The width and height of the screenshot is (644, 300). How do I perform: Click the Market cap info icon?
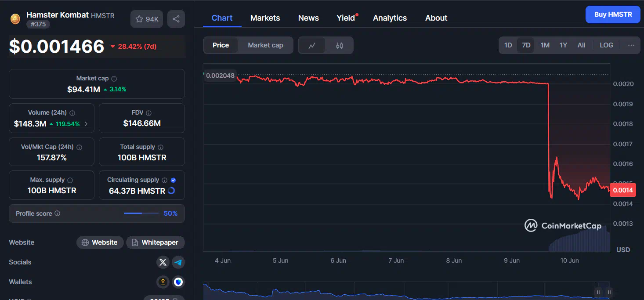tap(114, 79)
